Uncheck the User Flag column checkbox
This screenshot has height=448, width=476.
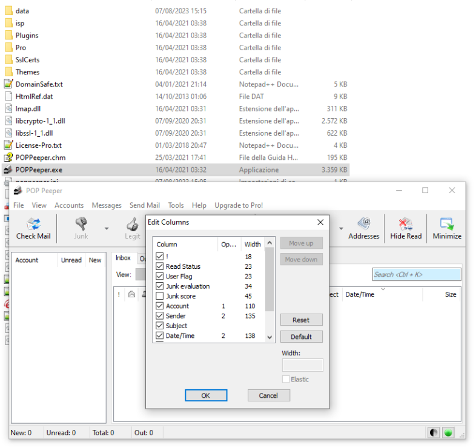(x=160, y=276)
